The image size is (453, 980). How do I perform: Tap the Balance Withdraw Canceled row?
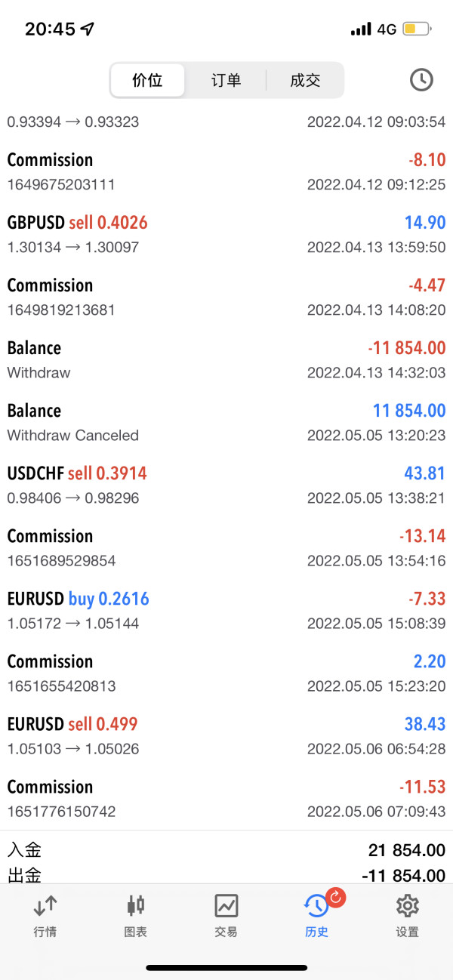pyautogui.click(x=226, y=422)
